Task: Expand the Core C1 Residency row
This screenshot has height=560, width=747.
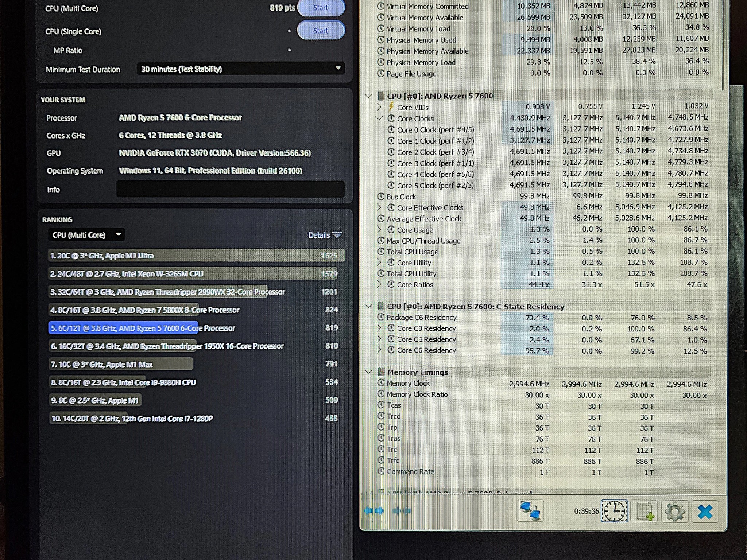Action: tap(379, 339)
